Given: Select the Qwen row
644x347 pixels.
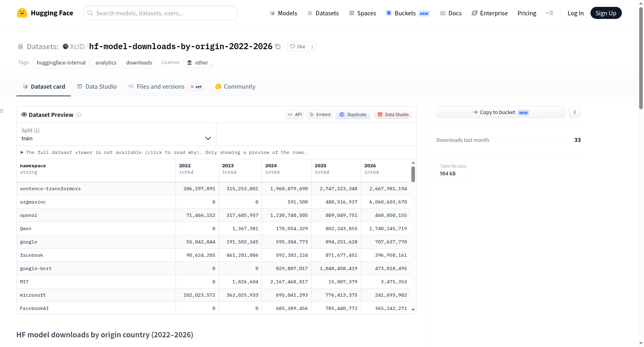Looking at the screenshot, I should (213, 229).
